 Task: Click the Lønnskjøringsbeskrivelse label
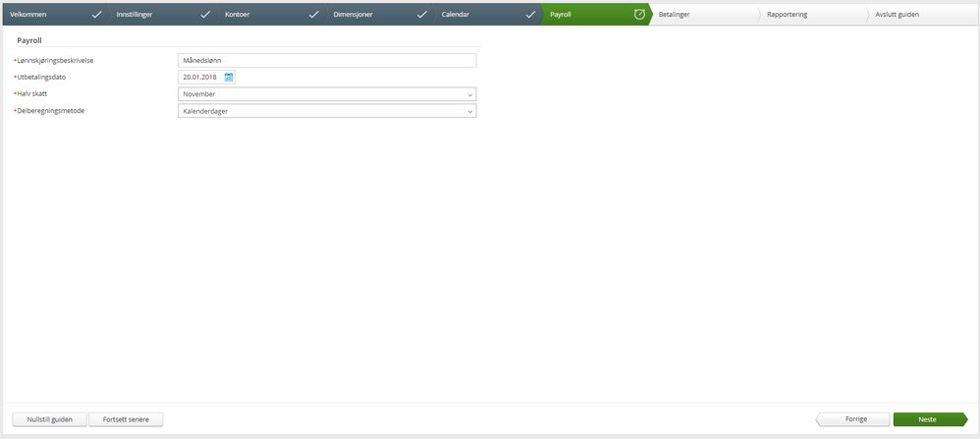(x=57, y=60)
